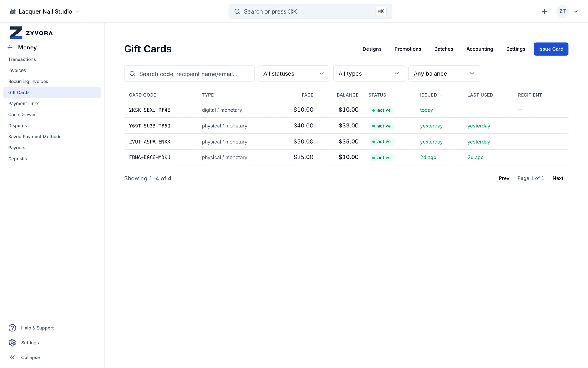Open card 2KSK-9EXU-RF4E
The height and width of the screenshot is (368, 588).
(x=150, y=110)
